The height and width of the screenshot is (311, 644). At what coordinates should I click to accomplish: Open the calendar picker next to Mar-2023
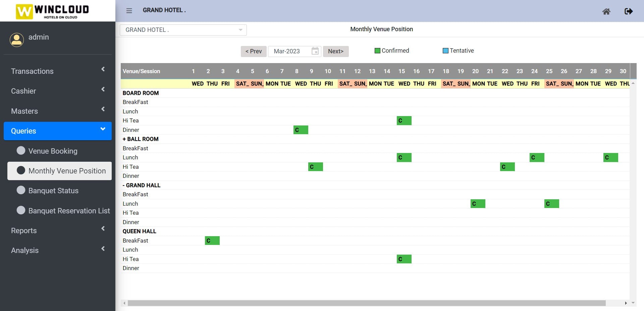point(315,51)
